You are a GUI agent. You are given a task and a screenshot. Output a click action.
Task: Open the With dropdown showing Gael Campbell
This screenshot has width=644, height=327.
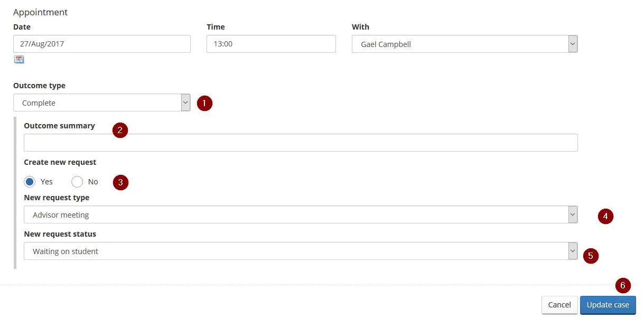(x=464, y=44)
